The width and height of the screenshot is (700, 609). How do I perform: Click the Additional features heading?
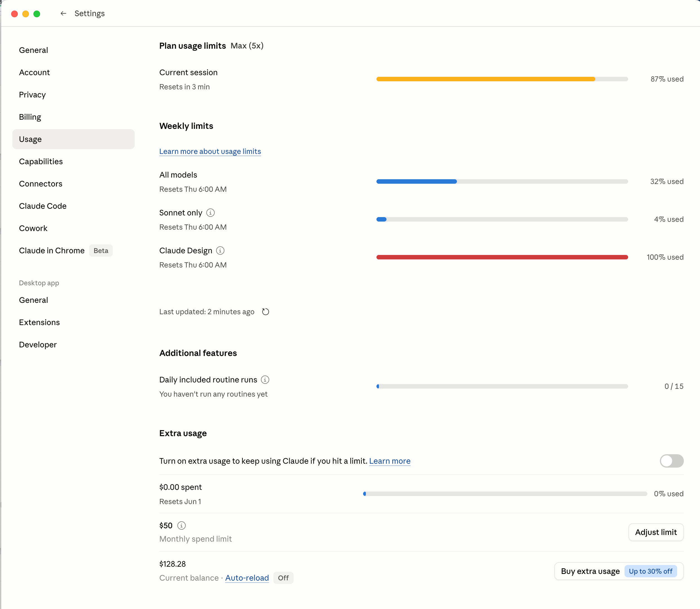[198, 353]
